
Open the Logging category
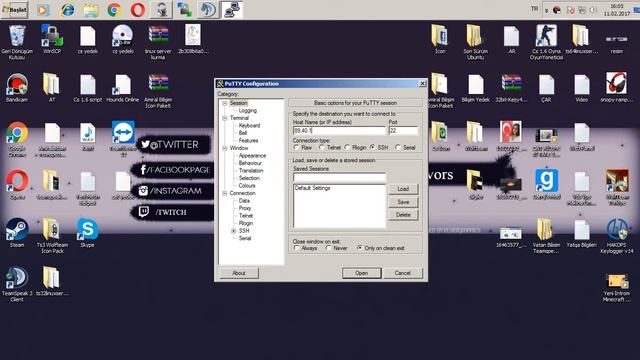pyautogui.click(x=248, y=111)
